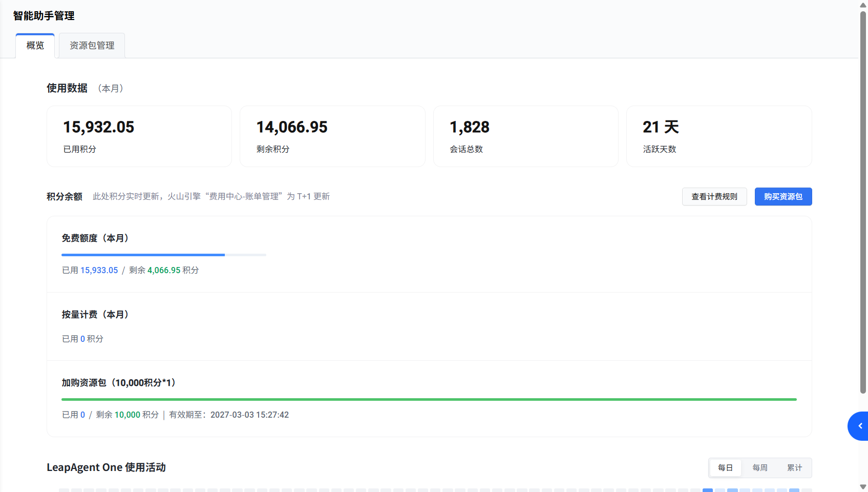Click the LeapAgent One 使用活动 heading
Viewport: 868px width, 492px height.
(x=106, y=467)
